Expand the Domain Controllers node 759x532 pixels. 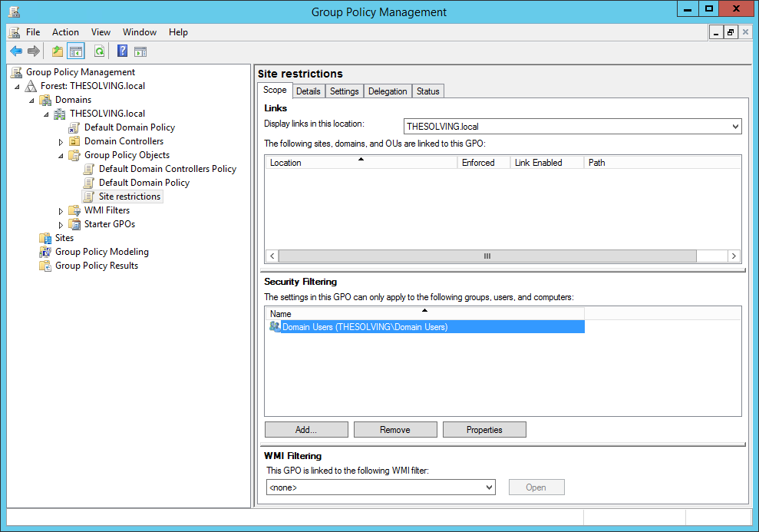(x=61, y=142)
